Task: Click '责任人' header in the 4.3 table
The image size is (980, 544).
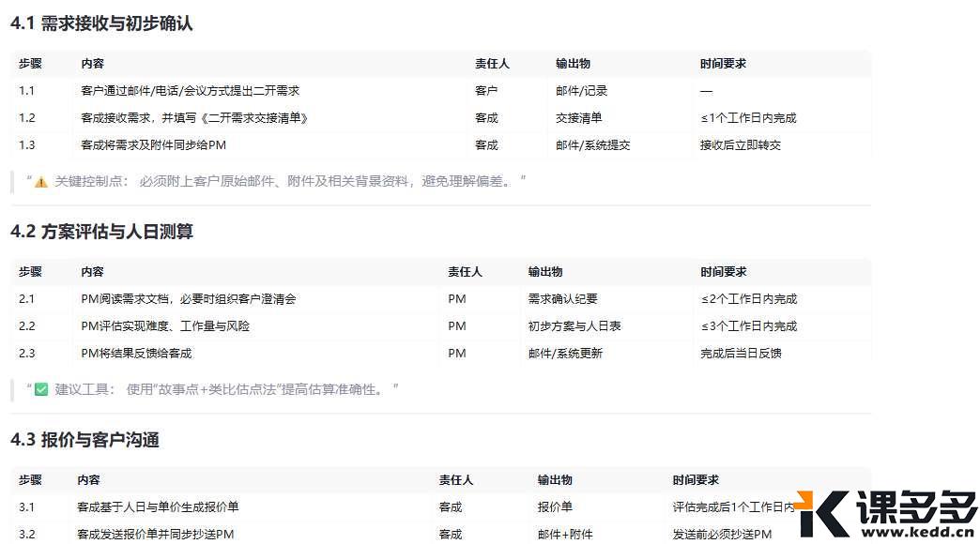Action: coord(456,479)
